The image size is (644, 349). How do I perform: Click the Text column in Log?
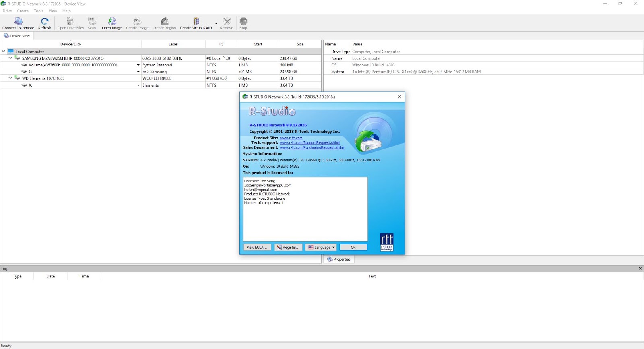(x=372, y=276)
